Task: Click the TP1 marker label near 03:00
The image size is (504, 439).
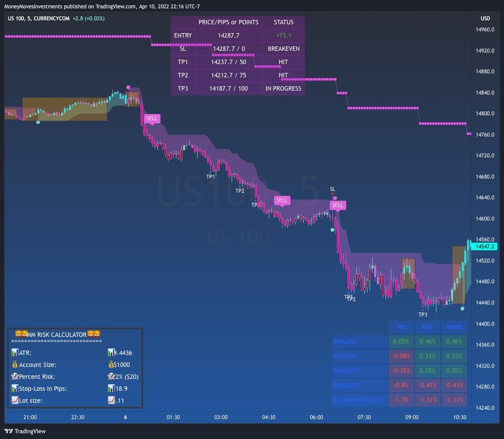Action: pos(210,176)
